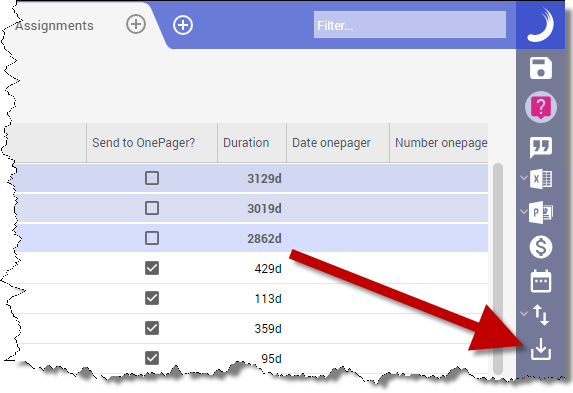
Task: Select the 3019d duration cell
Action: point(252,208)
